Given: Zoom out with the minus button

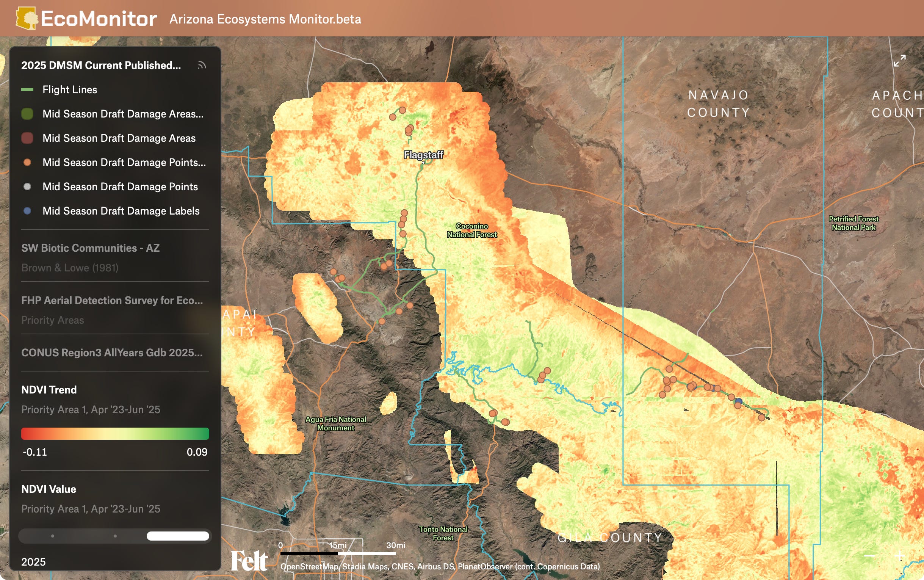Looking at the screenshot, I should coord(869,556).
